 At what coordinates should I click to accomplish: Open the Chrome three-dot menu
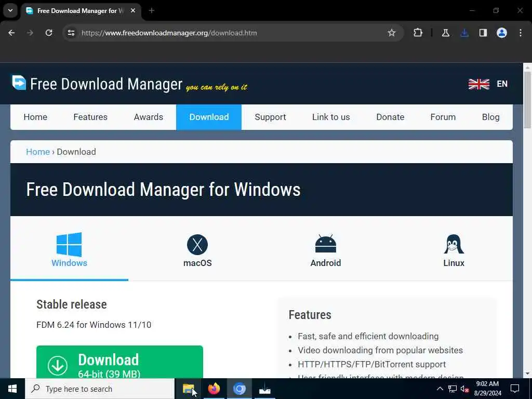pos(521,33)
